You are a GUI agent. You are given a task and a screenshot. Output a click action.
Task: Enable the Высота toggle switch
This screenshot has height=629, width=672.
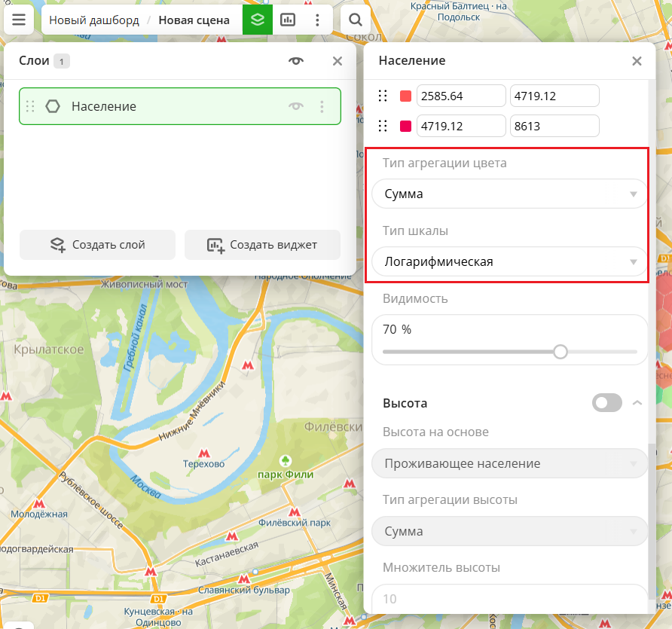(607, 403)
